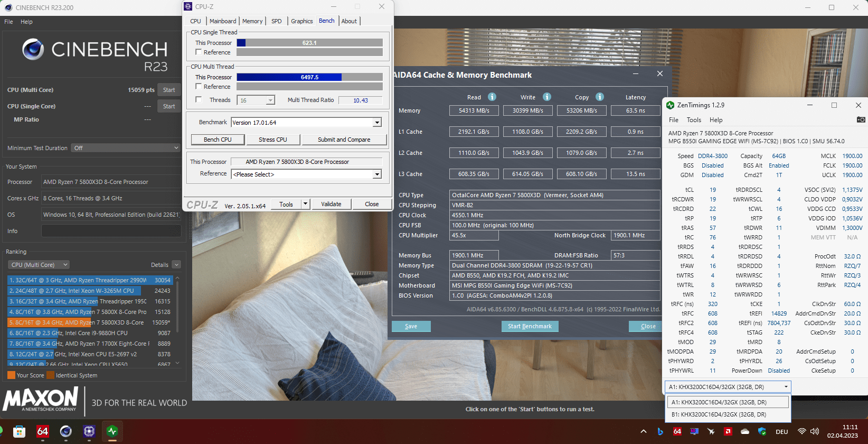Open AIDA64 from the taskbar
This screenshot has height=444, width=868.
click(x=43, y=431)
